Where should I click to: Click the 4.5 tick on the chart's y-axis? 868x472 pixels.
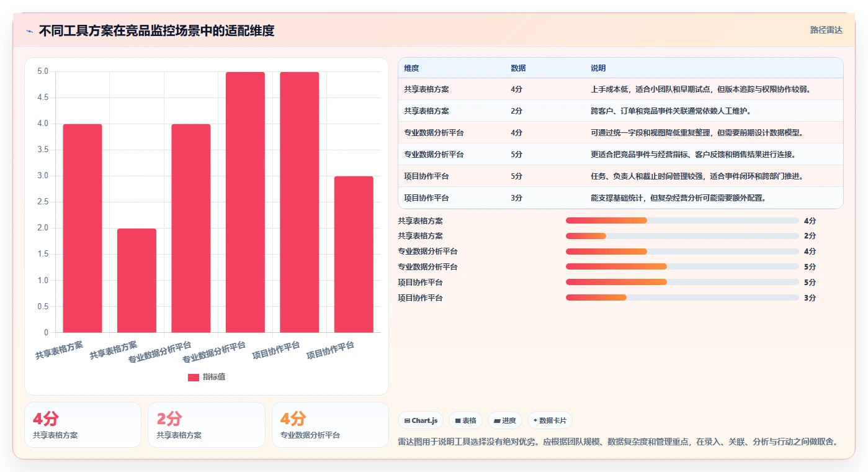coord(43,98)
